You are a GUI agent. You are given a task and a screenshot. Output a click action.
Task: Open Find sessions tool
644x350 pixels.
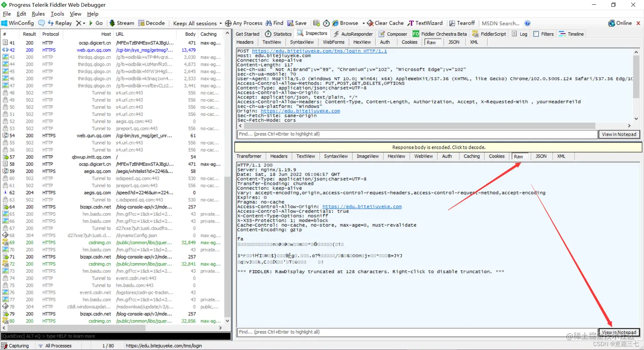[274, 23]
